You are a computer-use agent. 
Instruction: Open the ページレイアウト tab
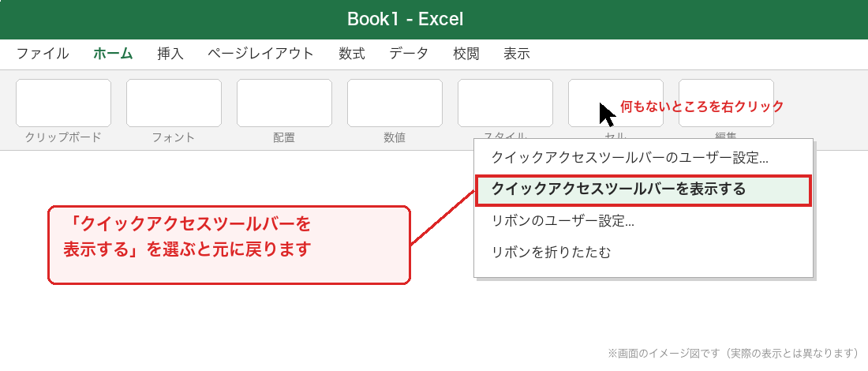260,54
